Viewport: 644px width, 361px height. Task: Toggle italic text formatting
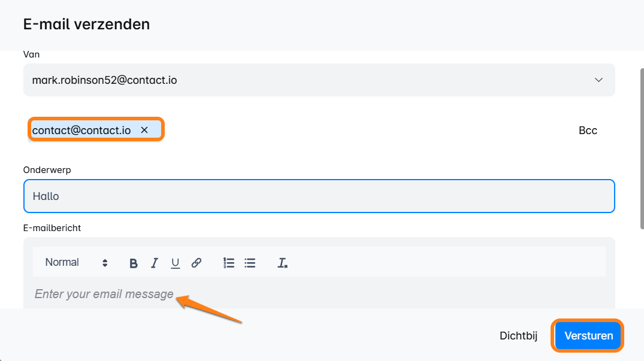(155, 263)
